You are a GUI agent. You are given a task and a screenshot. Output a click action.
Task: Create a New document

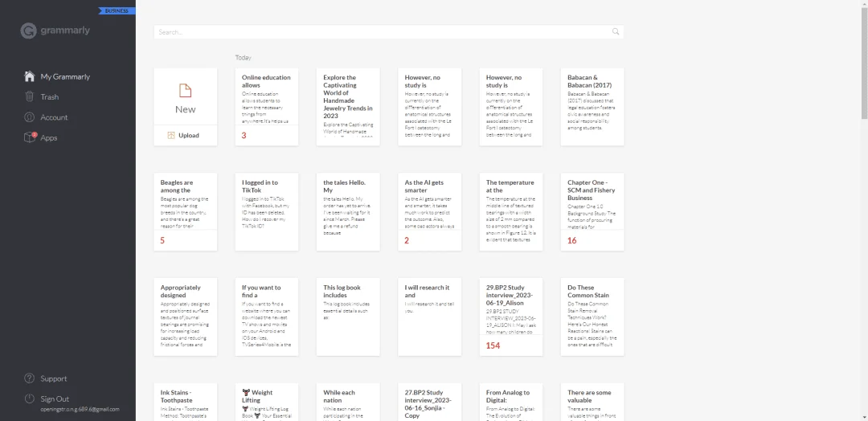point(186,96)
